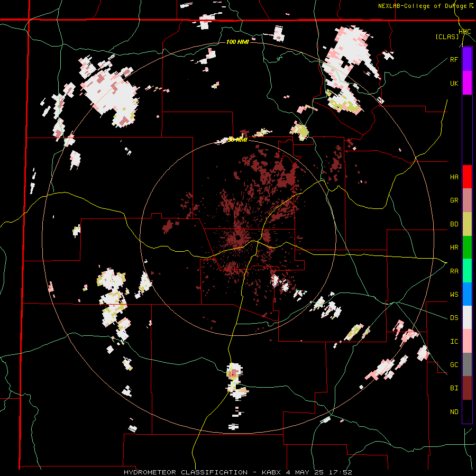Viewport: 476px width, 476px height.
Task: Click the HR legend label
Action: click(x=454, y=248)
